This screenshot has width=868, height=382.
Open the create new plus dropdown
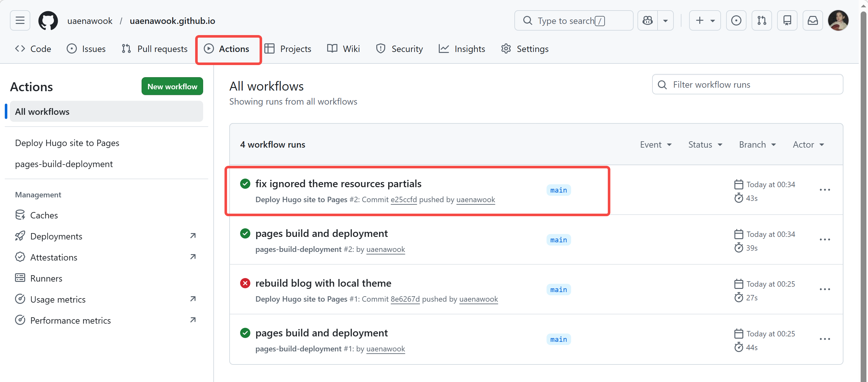tap(705, 20)
